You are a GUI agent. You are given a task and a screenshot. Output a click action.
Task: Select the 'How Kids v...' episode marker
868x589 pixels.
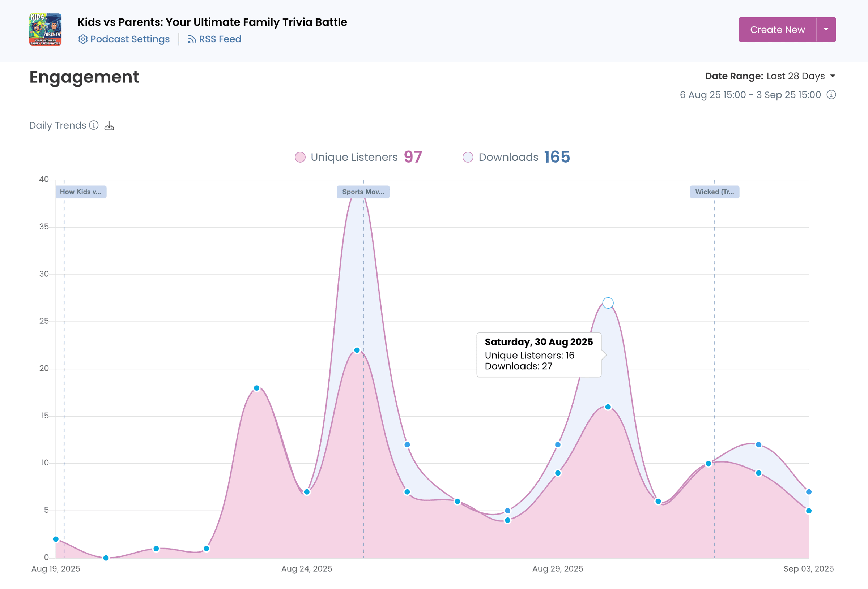(81, 192)
